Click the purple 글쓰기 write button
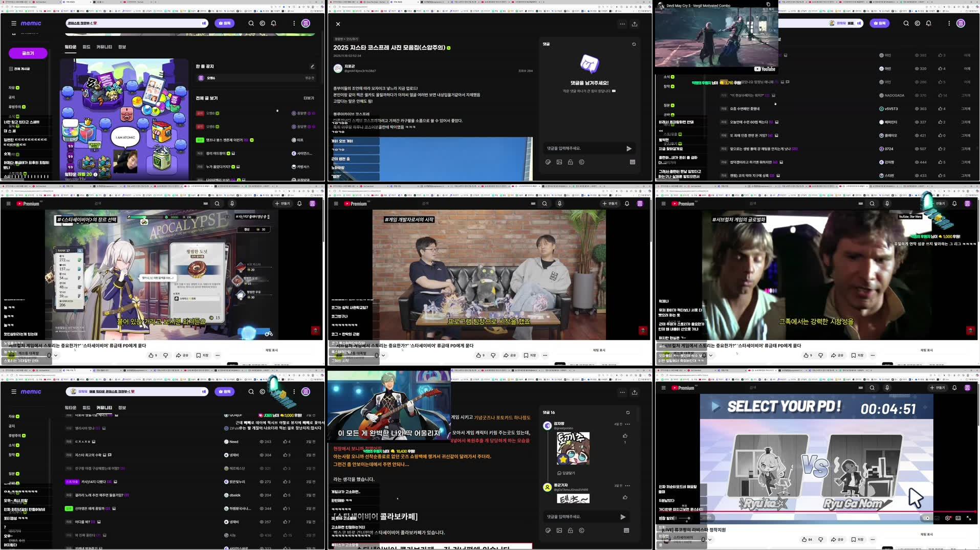980x550 pixels. 28,53
